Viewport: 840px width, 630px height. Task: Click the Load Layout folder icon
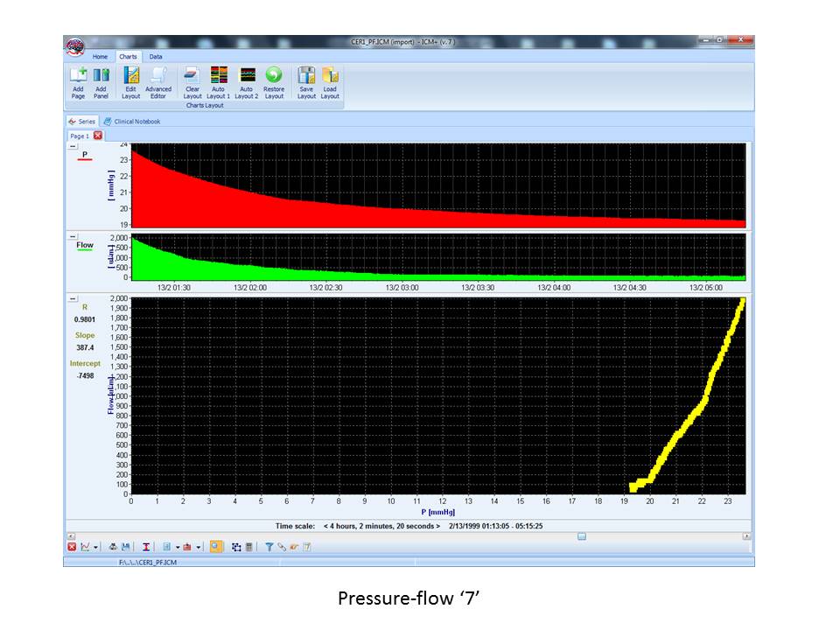[330, 77]
